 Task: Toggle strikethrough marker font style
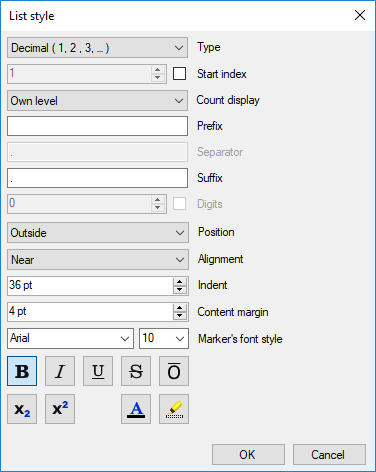coord(136,371)
